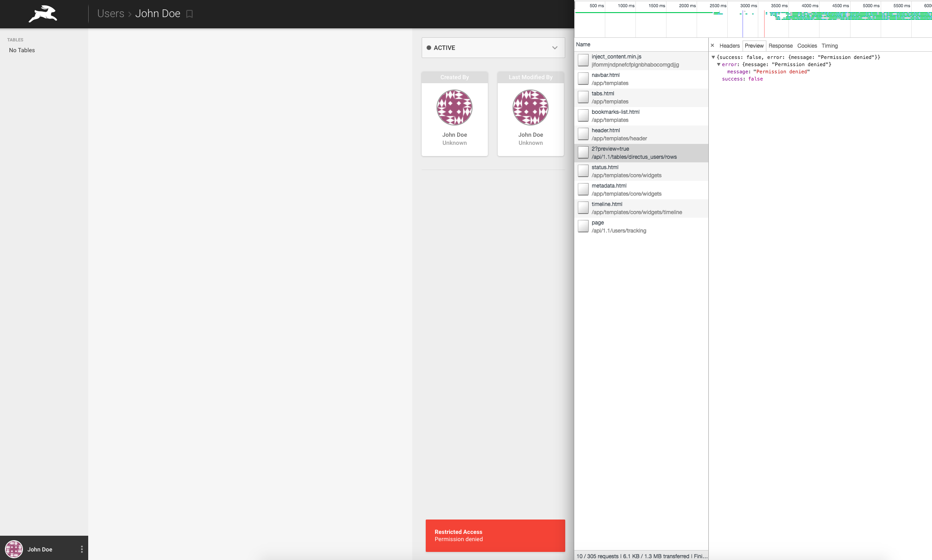
Task: Click the 3000 ms mark on network timeline
Action: tap(748, 6)
